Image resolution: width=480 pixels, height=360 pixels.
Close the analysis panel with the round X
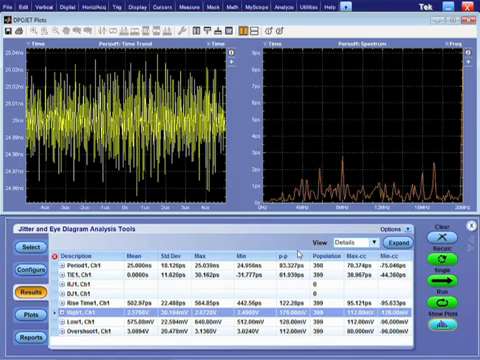pos(471,226)
